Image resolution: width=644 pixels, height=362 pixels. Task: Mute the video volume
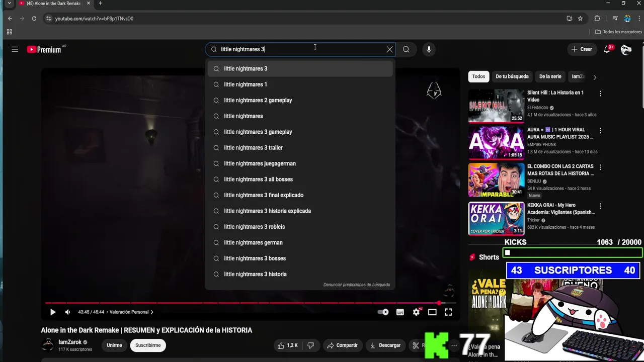pos(67,312)
